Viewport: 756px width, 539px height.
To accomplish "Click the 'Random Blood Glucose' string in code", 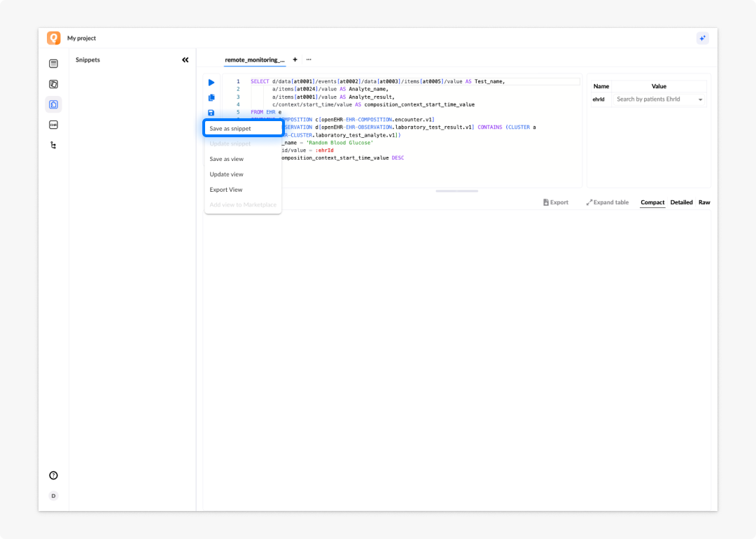I will pos(339,143).
